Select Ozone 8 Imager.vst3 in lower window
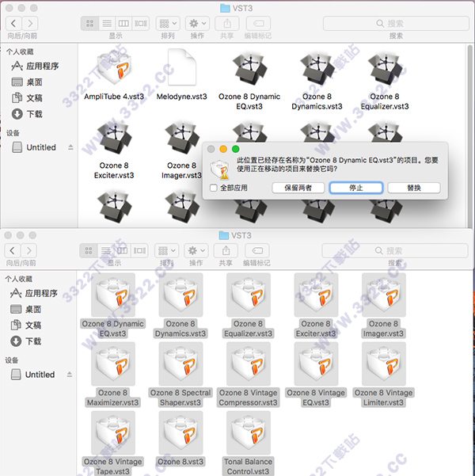This screenshot has width=475, height=476. click(384, 295)
